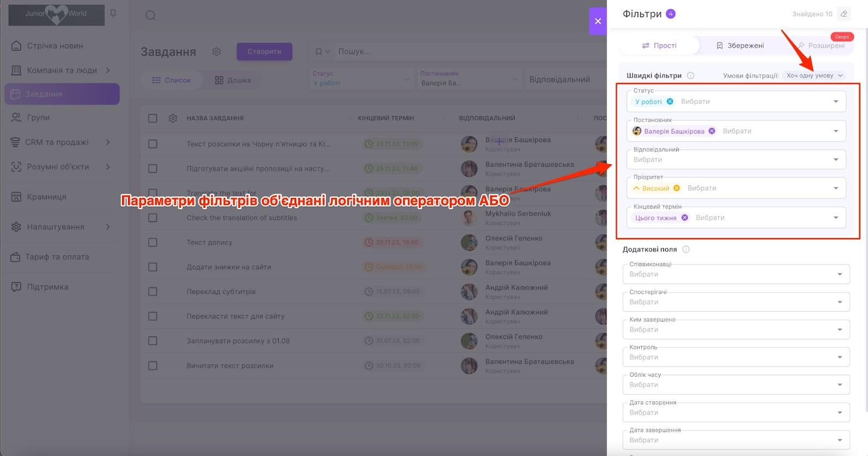The image size is (868, 456).
Task: Open the Облік часу dropdown
Action: (736, 384)
